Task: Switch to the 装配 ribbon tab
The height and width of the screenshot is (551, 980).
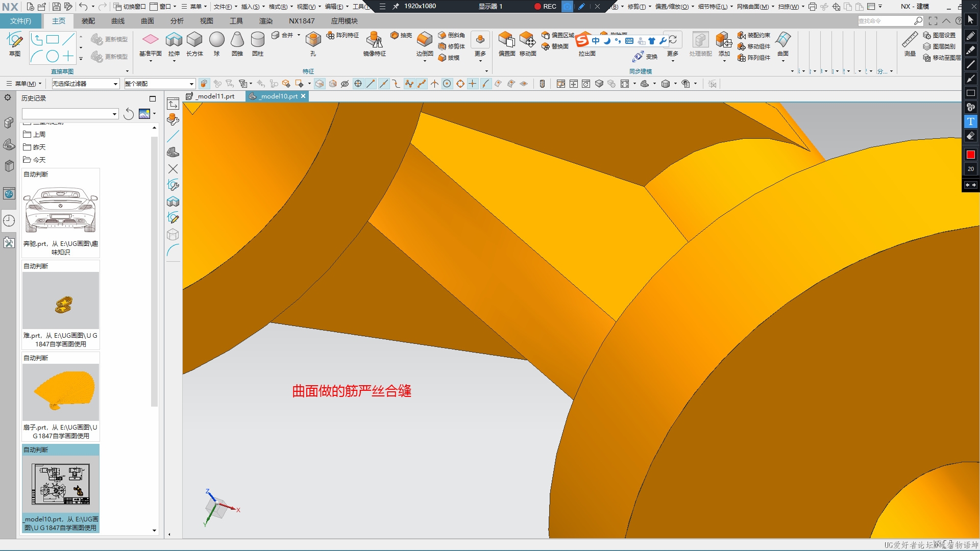Action: 88,21
